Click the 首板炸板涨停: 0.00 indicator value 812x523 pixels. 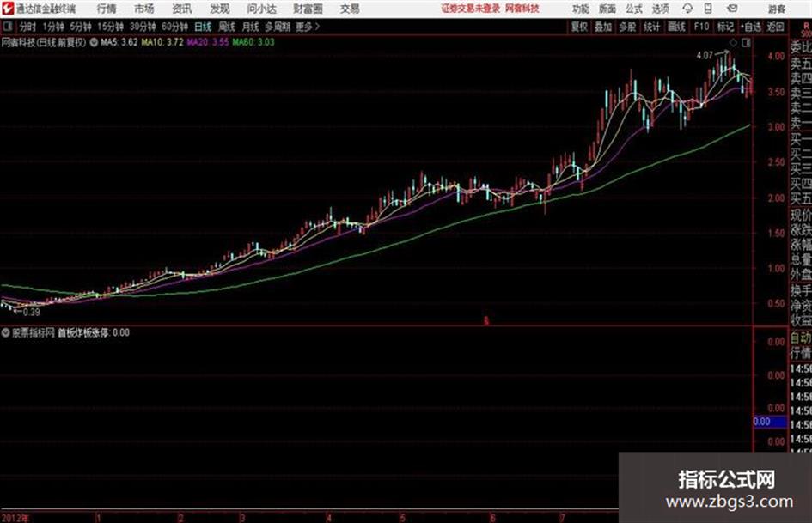(x=93, y=332)
